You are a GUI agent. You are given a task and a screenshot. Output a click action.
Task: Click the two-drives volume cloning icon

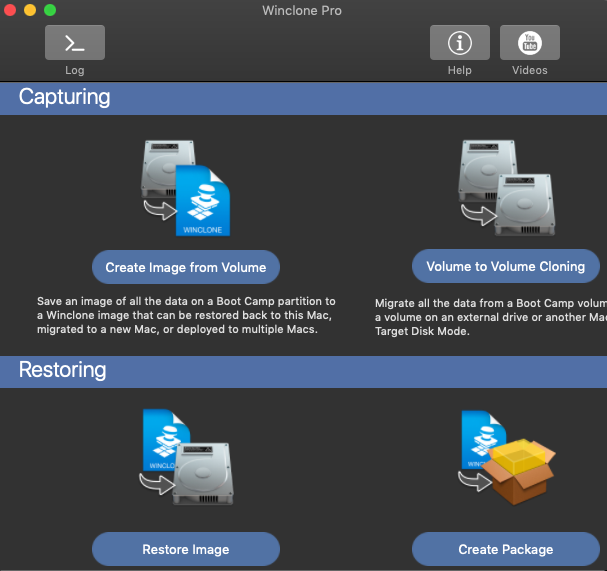pos(506,188)
